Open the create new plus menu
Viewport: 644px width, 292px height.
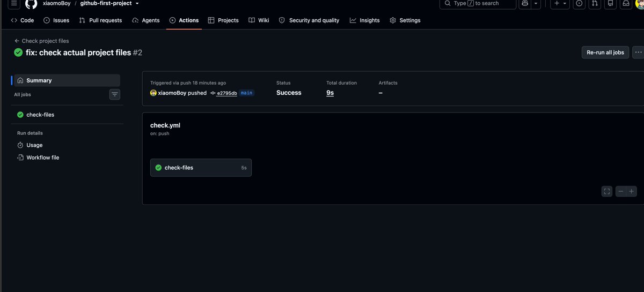coord(560,3)
